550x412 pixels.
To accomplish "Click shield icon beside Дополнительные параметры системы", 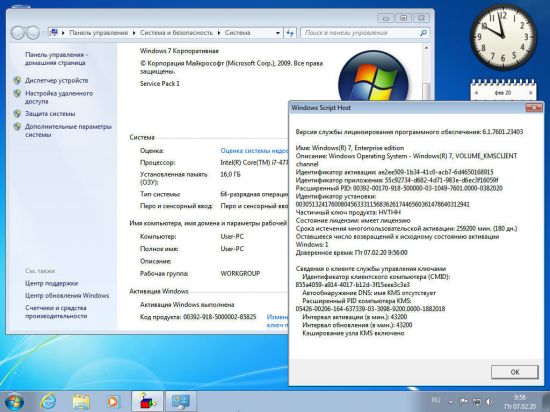I will pos(17,127).
